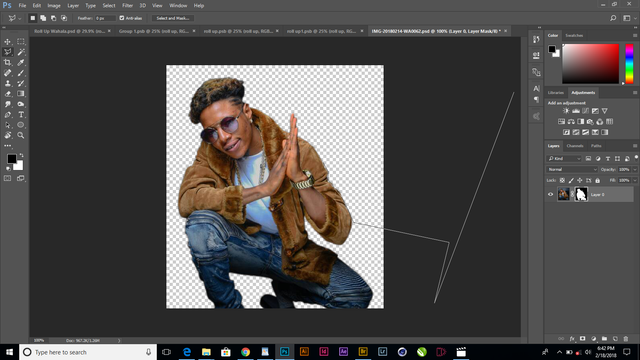Open the Adjustments panel options menu
The image size is (640, 360).
click(x=635, y=93)
